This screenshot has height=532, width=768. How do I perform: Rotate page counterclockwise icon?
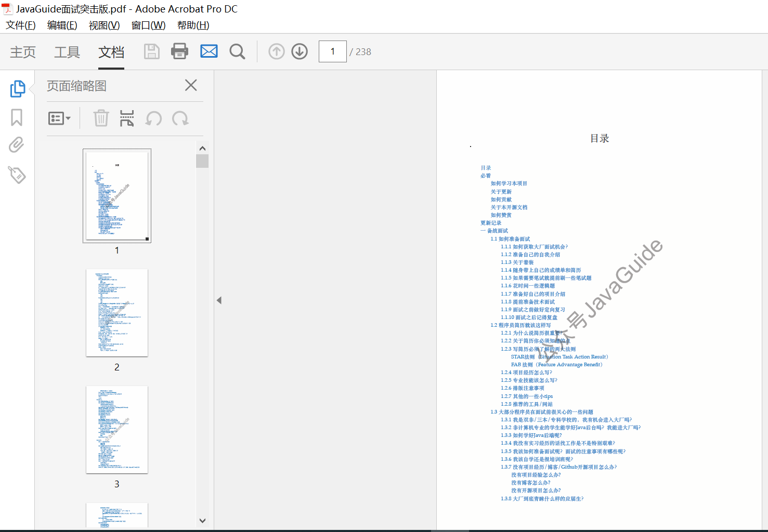[154, 118]
